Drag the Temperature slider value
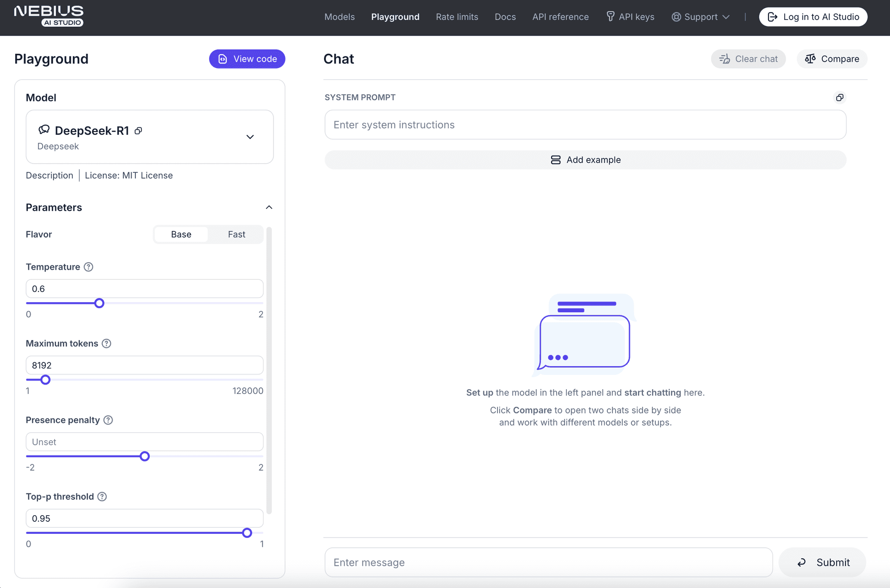890x588 pixels. [x=99, y=303]
